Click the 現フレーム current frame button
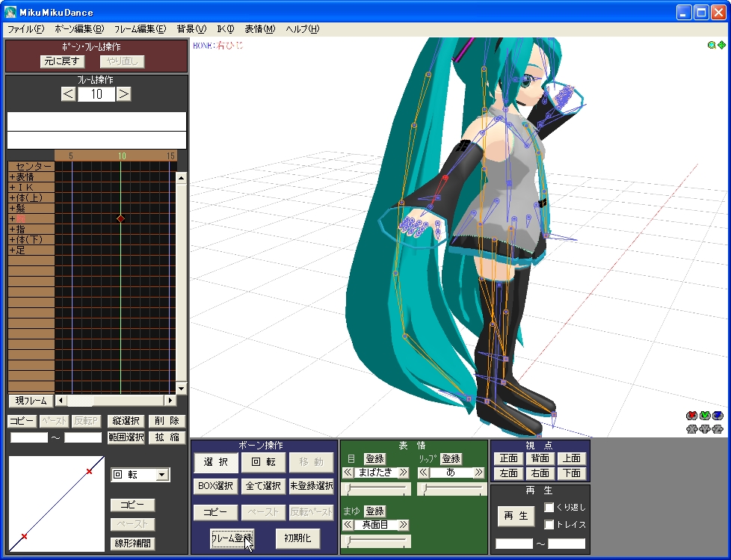 (31, 401)
